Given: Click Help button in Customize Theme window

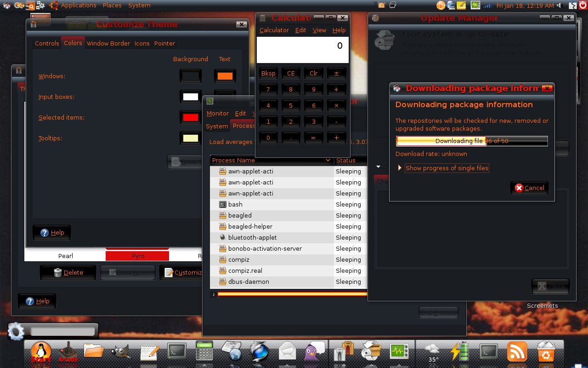Looking at the screenshot, I should pyautogui.click(x=51, y=232).
